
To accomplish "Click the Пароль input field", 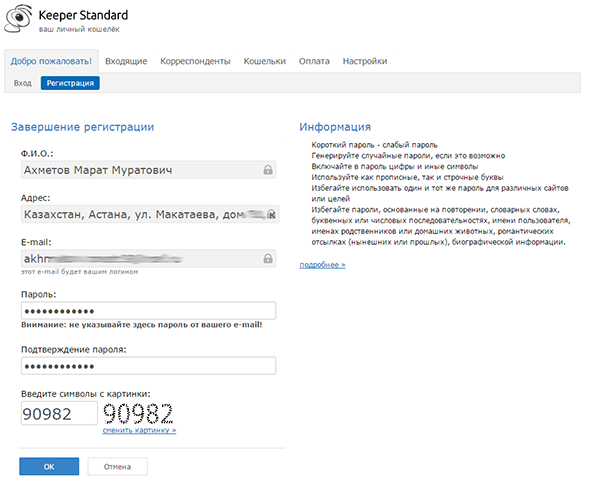I will [148, 311].
